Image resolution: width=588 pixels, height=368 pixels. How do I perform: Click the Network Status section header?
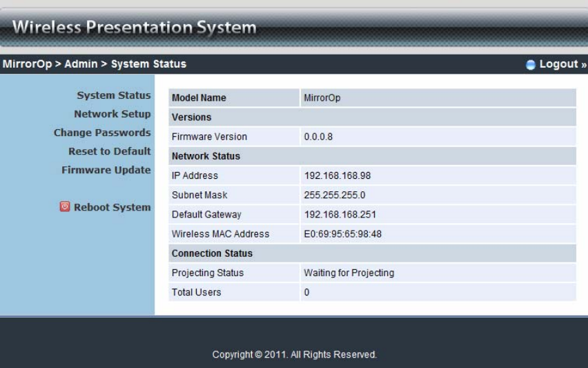pyautogui.click(x=206, y=157)
